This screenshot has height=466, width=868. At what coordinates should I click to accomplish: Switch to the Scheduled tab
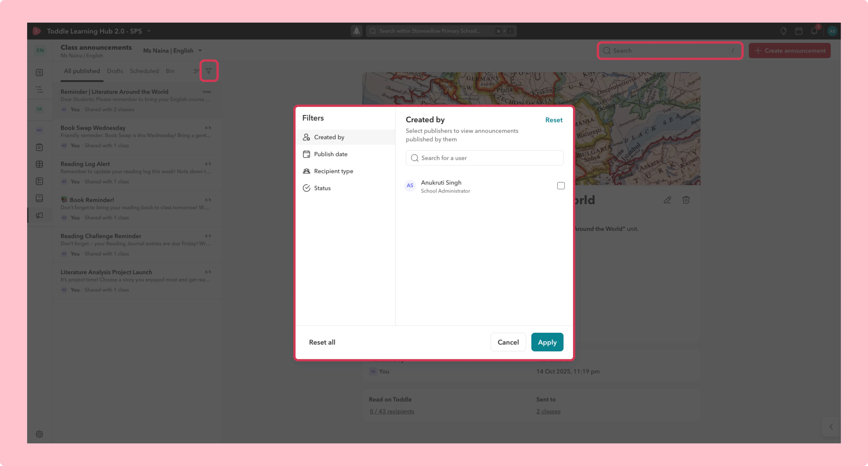click(x=144, y=71)
